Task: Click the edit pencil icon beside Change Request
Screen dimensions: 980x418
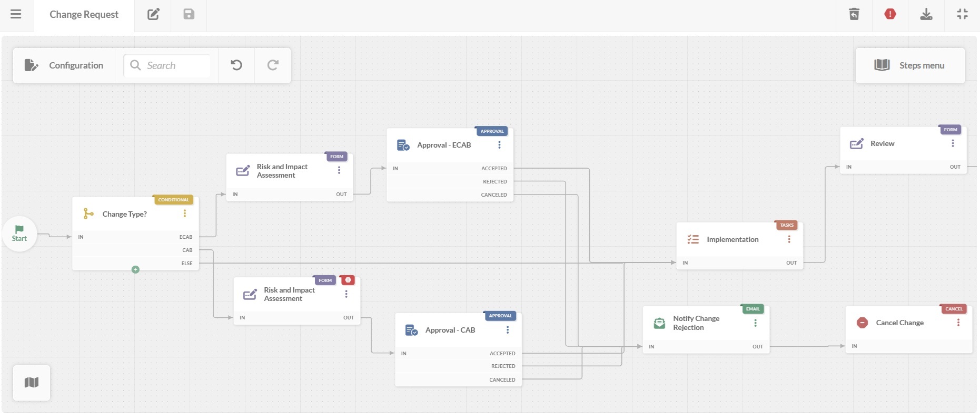Action: click(x=153, y=14)
